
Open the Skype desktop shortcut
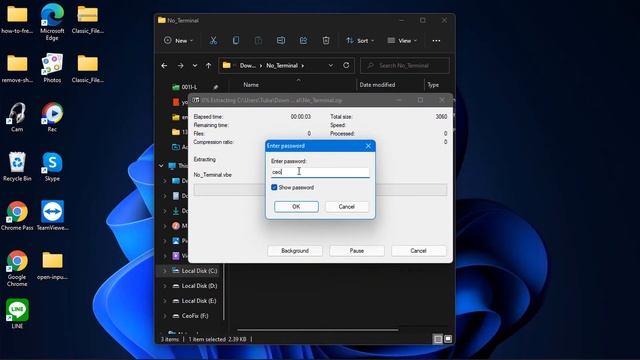(x=52, y=167)
